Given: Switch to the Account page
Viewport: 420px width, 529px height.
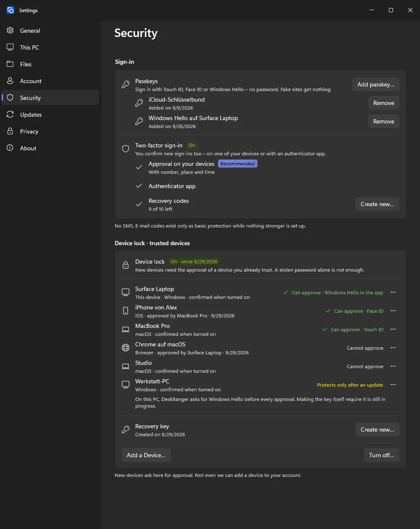Looking at the screenshot, I should pos(50,81).
